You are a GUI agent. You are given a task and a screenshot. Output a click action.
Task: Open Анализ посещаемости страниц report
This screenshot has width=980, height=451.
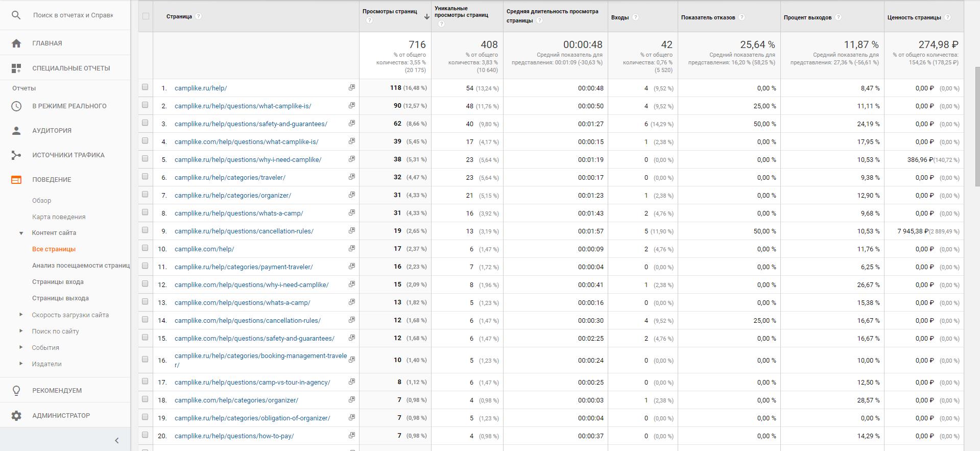(x=81, y=266)
